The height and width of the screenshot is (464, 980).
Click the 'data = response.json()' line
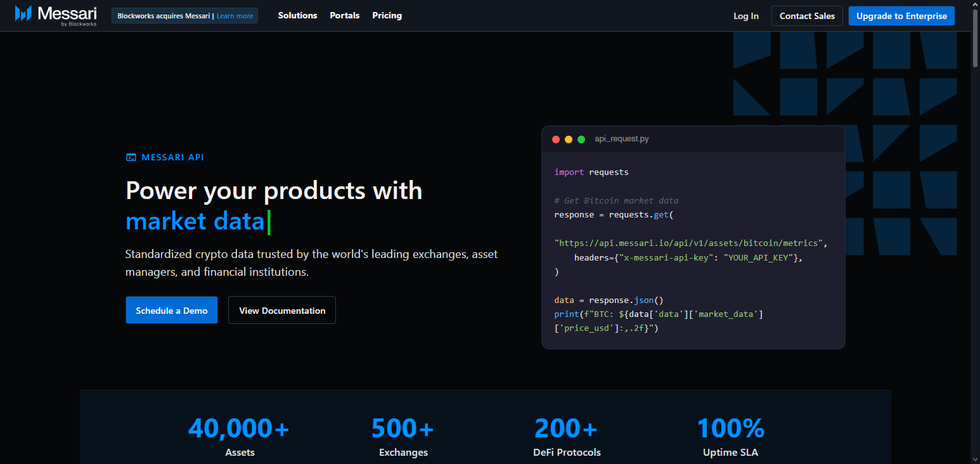[x=609, y=300]
